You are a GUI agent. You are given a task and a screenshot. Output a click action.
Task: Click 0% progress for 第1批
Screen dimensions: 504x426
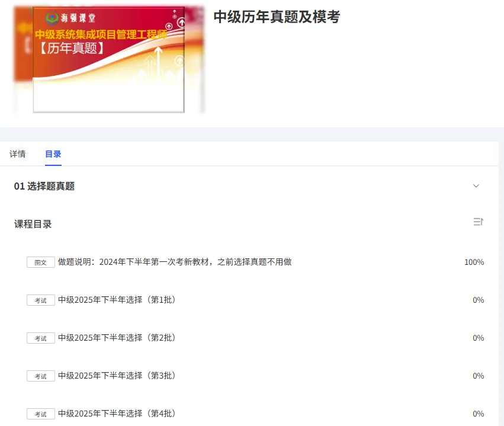point(479,300)
